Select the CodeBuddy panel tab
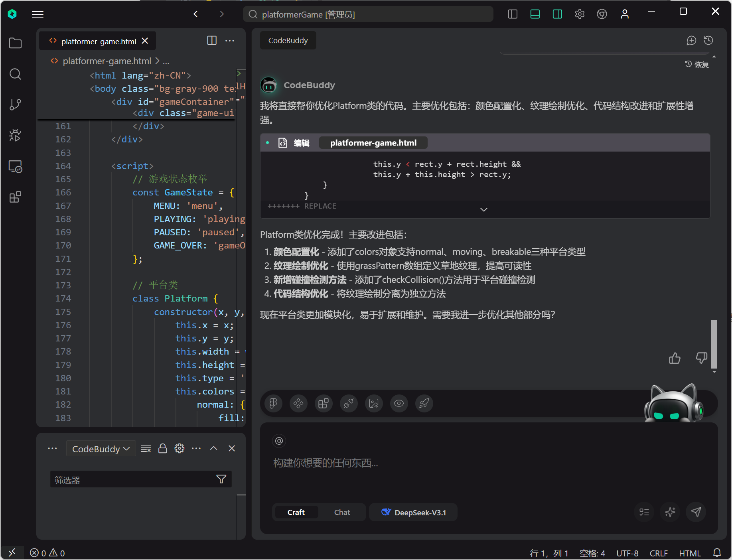 288,41
